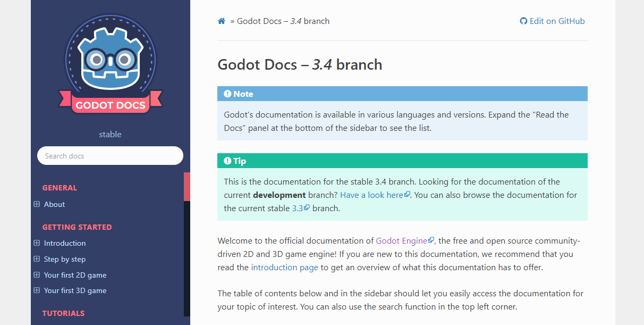
Task: Open the introduction page link
Action: click(x=285, y=267)
